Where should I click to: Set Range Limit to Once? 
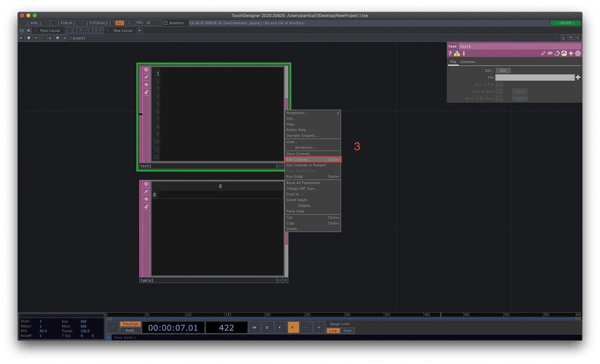coord(347,330)
